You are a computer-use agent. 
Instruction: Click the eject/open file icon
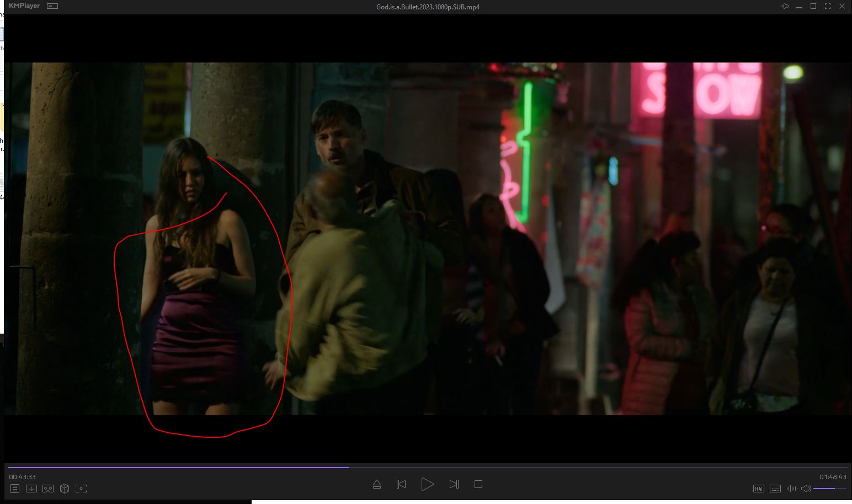coord(377,484)
